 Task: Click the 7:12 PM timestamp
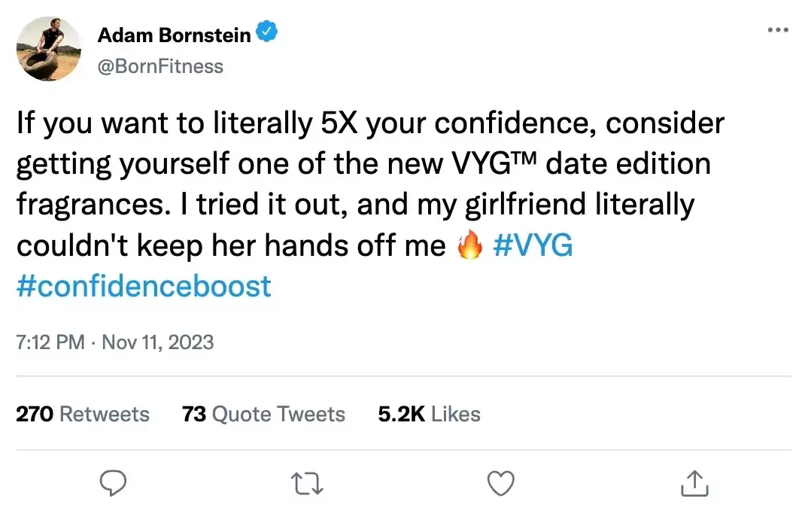click(x=50, y=342)
